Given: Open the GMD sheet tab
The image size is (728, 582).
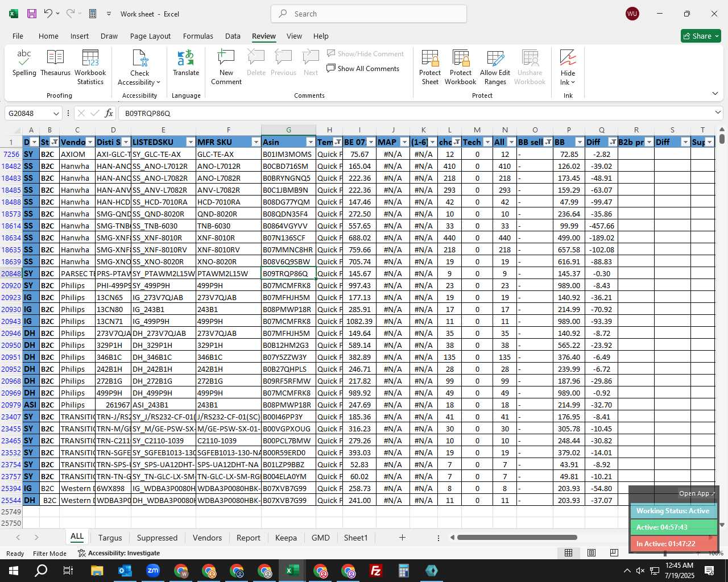Looking at the screenshot, I should [320, 538].
